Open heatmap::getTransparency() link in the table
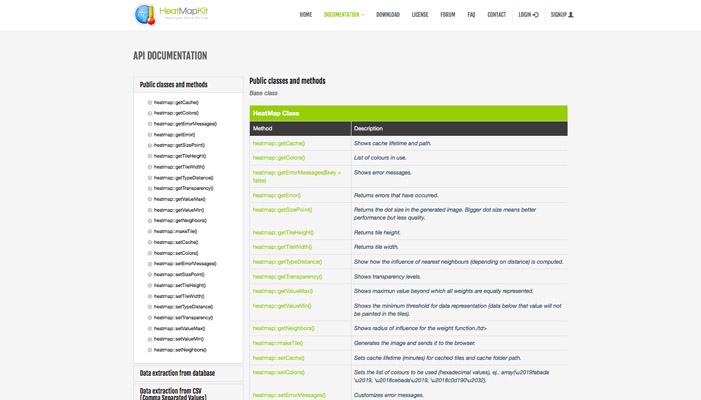This screenshot has width=701, height=400. pyautogui.click(x=287, y=277)
